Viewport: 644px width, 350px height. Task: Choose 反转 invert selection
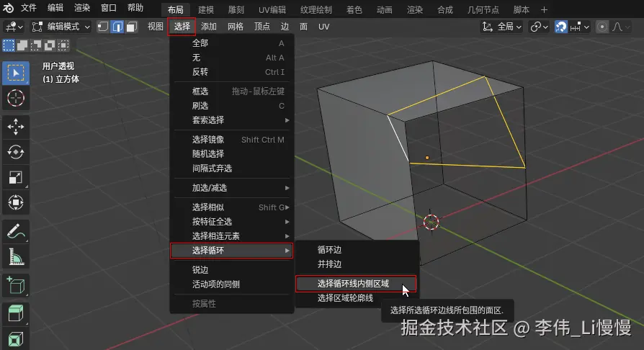coord(232,72)
